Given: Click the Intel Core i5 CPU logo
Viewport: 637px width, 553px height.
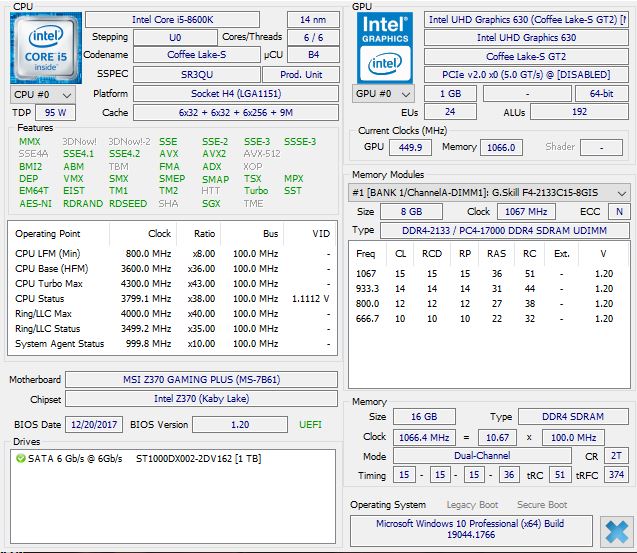Looking at the screenshot, I should click(46, 48).
